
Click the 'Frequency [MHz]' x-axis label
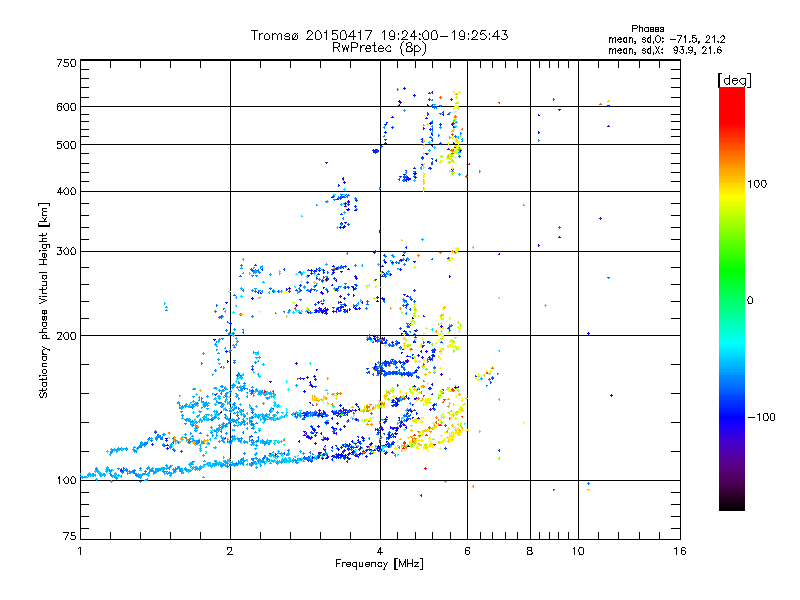click(x=379, y=564)
